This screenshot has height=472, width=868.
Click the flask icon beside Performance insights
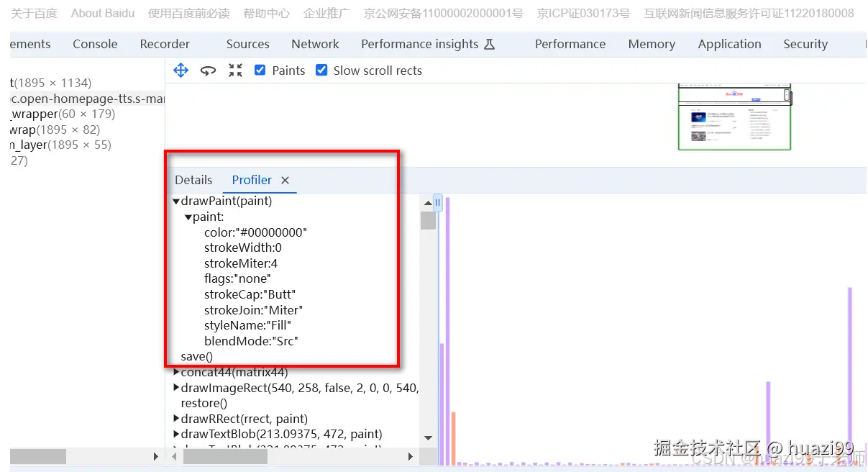click(489, 44)
